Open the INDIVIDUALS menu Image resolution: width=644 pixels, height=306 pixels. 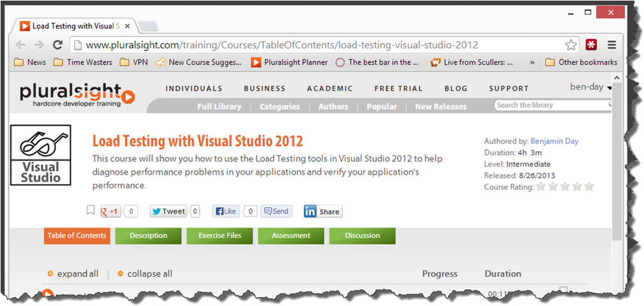[x=194, y=89]
